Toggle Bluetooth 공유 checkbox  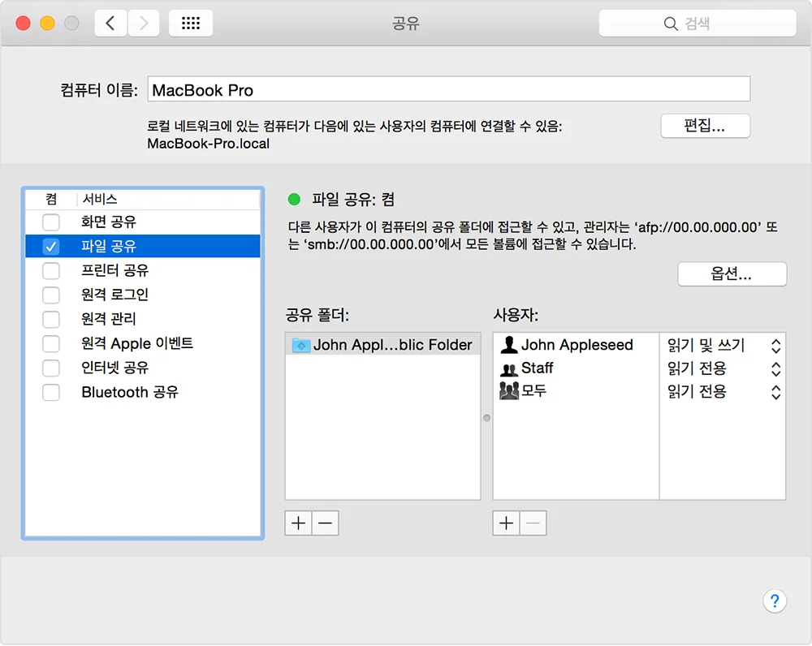(x=51, y=392)
